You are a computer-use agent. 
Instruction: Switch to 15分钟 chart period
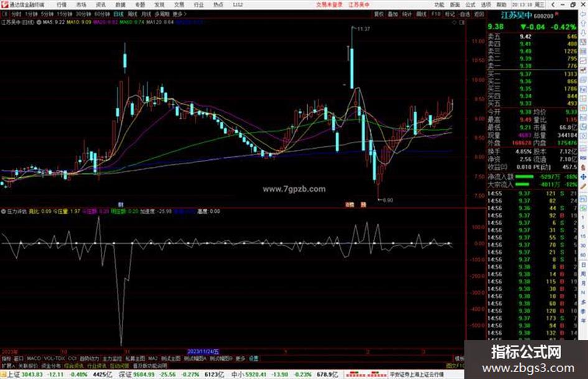tap(65, 14)
